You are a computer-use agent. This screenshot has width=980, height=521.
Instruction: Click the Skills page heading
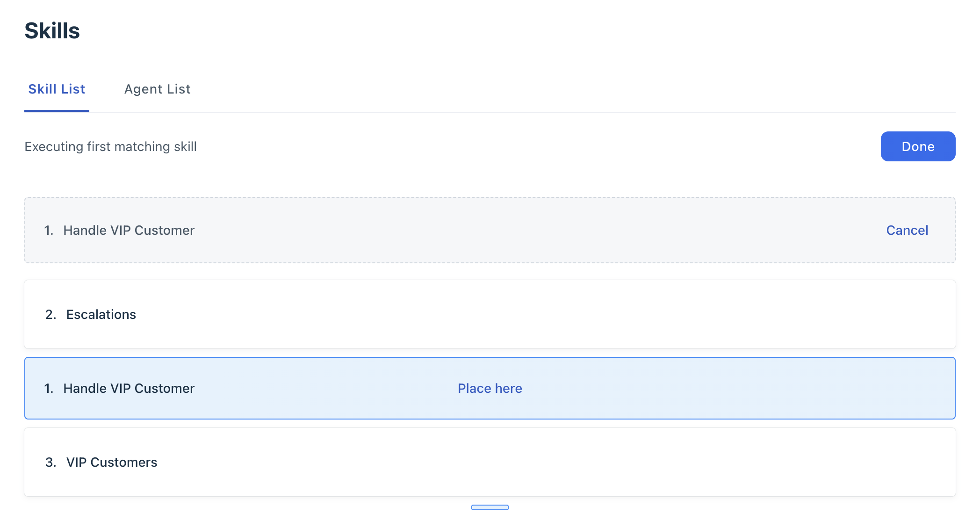(52, 31)
